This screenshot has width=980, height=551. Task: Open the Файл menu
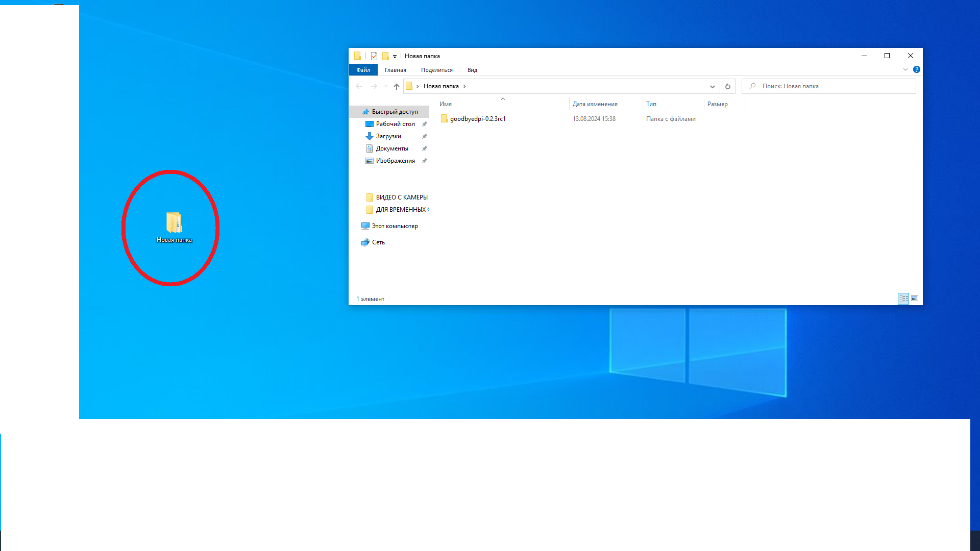click(x=363, y=70)
